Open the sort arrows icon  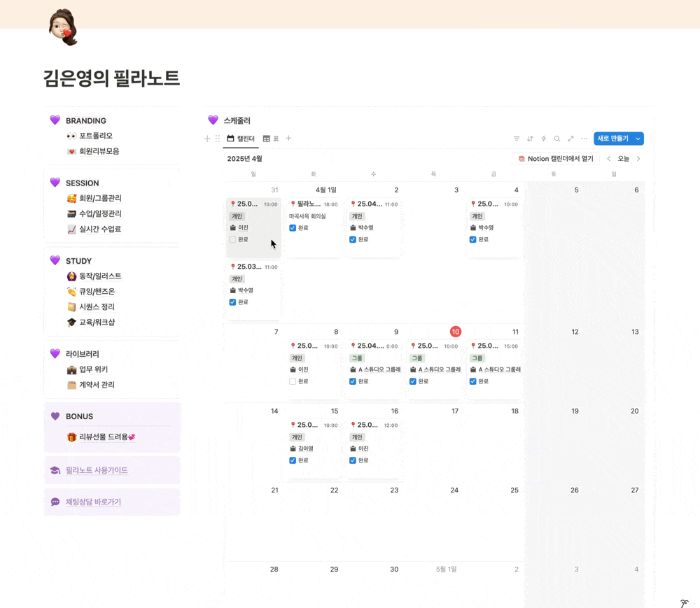pos(530,139)
